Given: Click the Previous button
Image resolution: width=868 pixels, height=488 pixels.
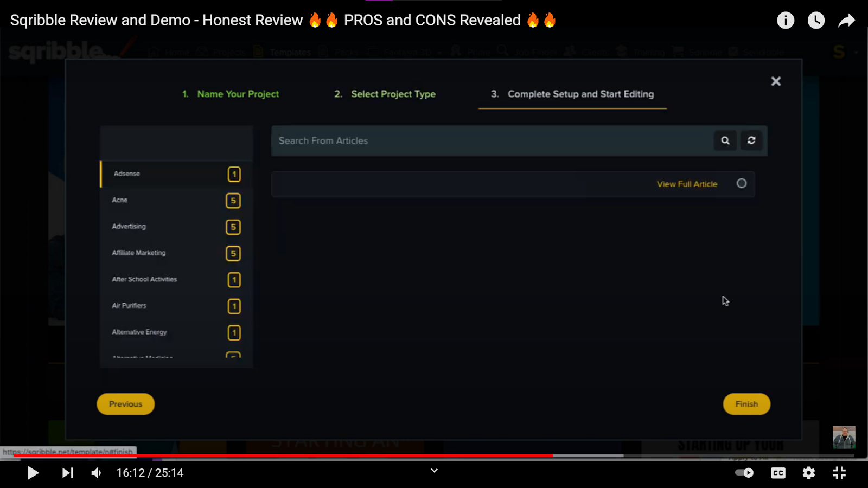Looking at the screenshot, I should tap(125, 404).
